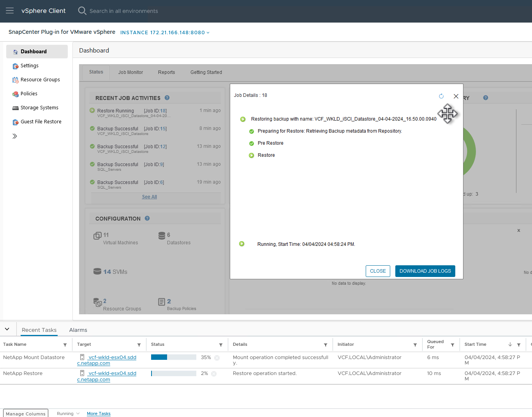Cancel the NetApp Mount Datastore task
Screen dimensions: 532x417
point(217,358)
